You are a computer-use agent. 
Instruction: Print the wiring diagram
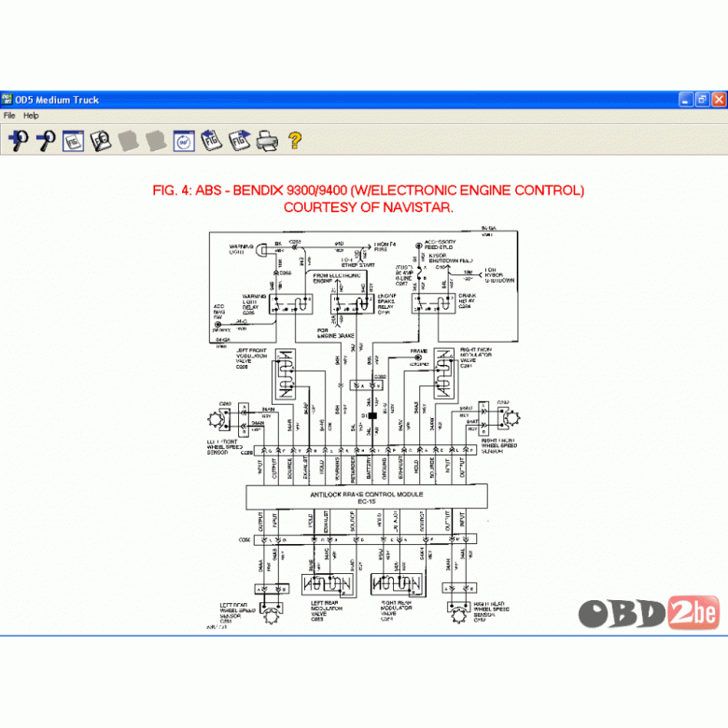[268, 141]
